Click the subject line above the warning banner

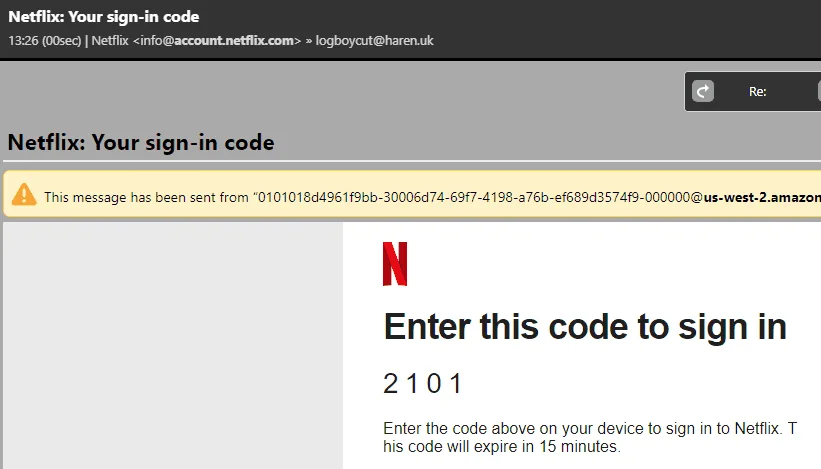tap(141, 142)
